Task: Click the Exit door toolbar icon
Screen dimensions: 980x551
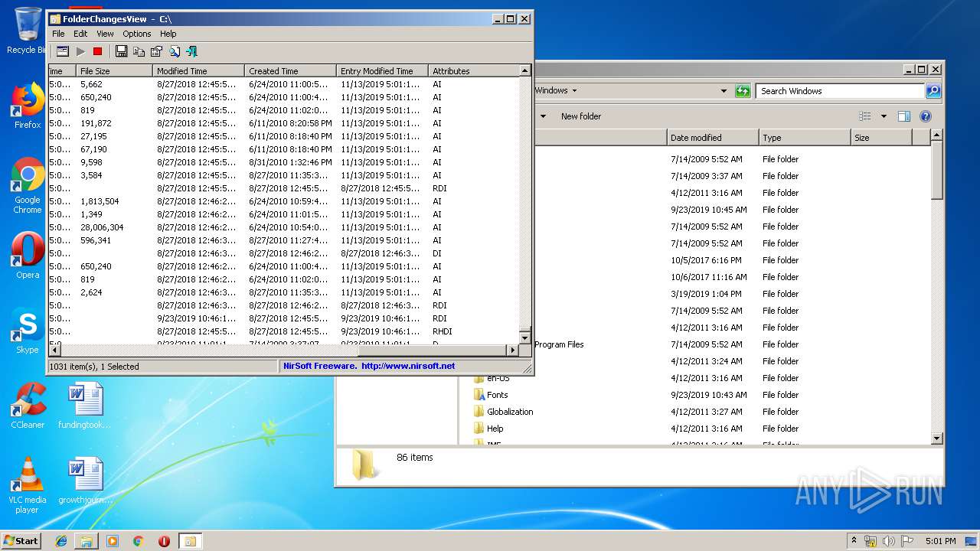Action: (191, 51)
